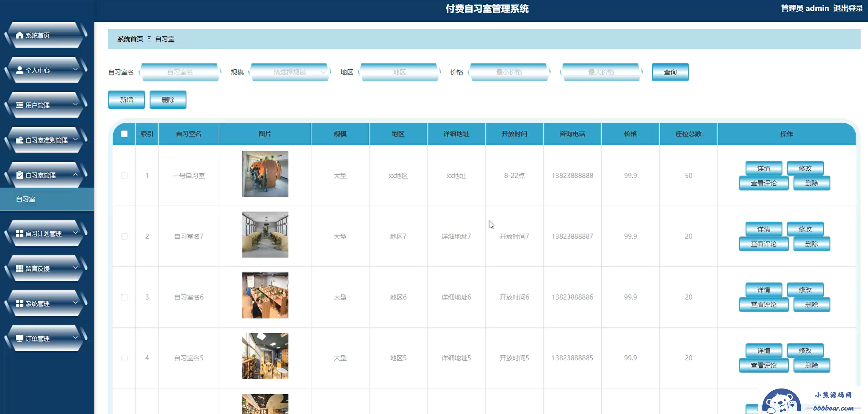Click the 自习室名7 image thumbnail
The height and width of the screenshot is (414, 868).
265,234
